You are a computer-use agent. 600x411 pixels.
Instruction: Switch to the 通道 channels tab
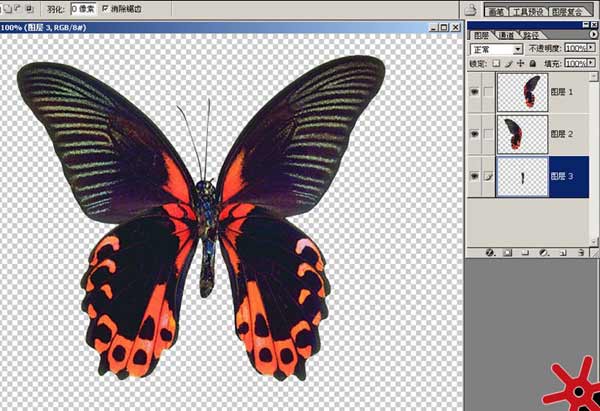(x=506, y=36)
